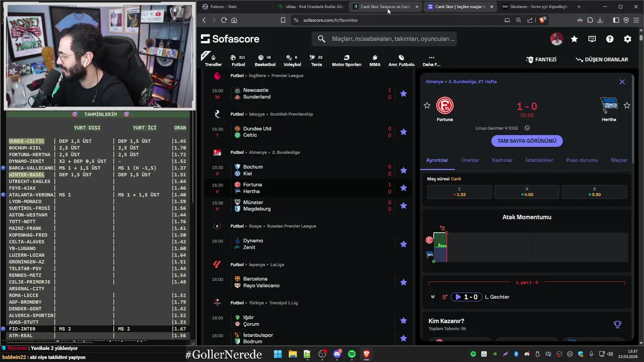Open the user profile avatar

[556, 39]
